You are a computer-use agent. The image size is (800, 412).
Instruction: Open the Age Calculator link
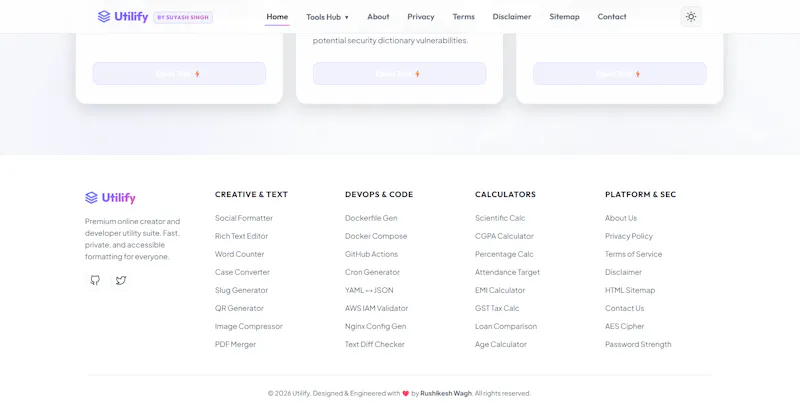(501, 345)
